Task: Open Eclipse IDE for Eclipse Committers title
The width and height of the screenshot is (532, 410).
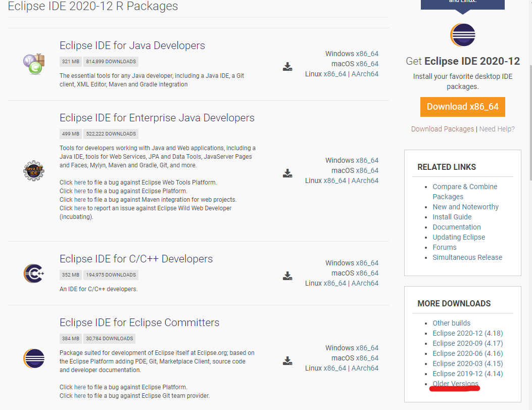Action: click(x=139, y=323)
